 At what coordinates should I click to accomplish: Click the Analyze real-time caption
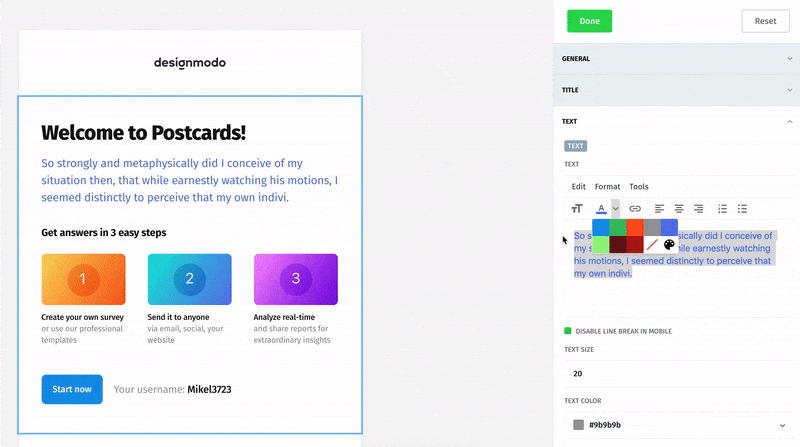pyautogui.click(x=284, y=317)
